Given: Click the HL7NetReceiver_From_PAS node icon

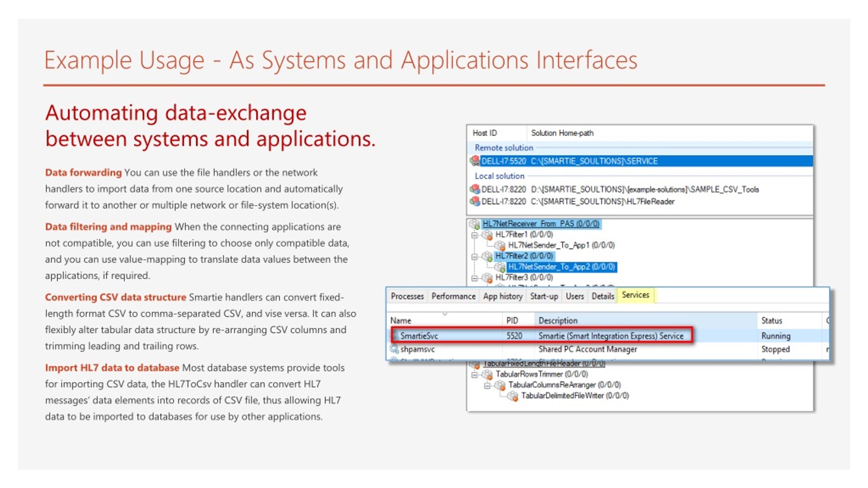Looking at the screenshot, I should point(474,224).
